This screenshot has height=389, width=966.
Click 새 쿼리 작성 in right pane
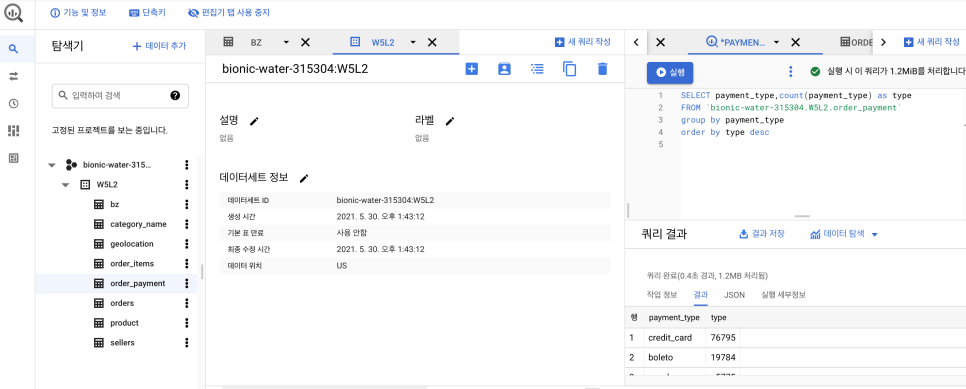pos(932,42)
